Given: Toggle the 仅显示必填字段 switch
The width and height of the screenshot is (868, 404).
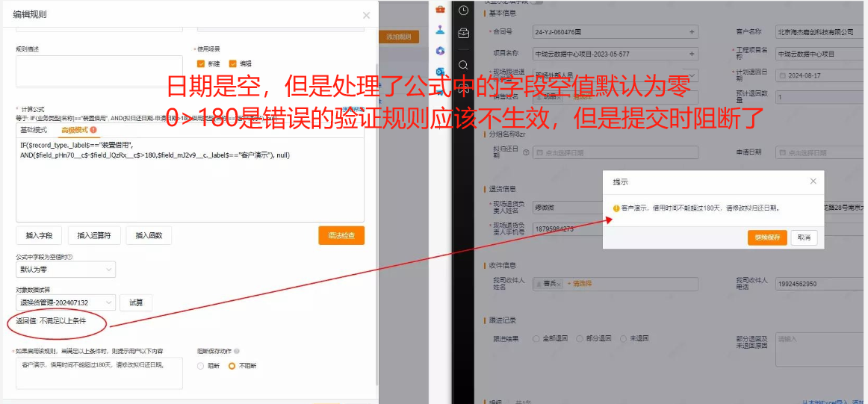Looking at the screenshot, I should pyautogui.click(x=537, y=1).
